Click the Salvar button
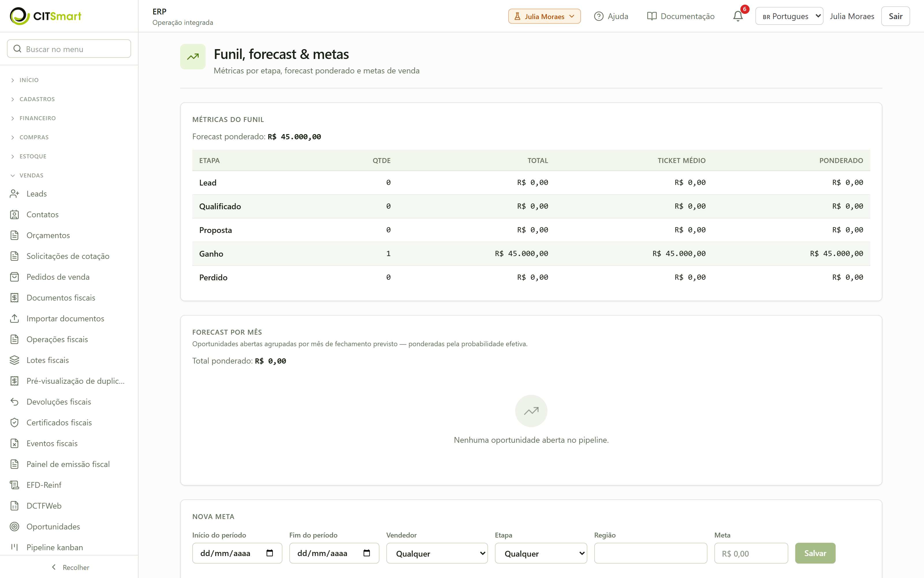 tap(815, 553)
